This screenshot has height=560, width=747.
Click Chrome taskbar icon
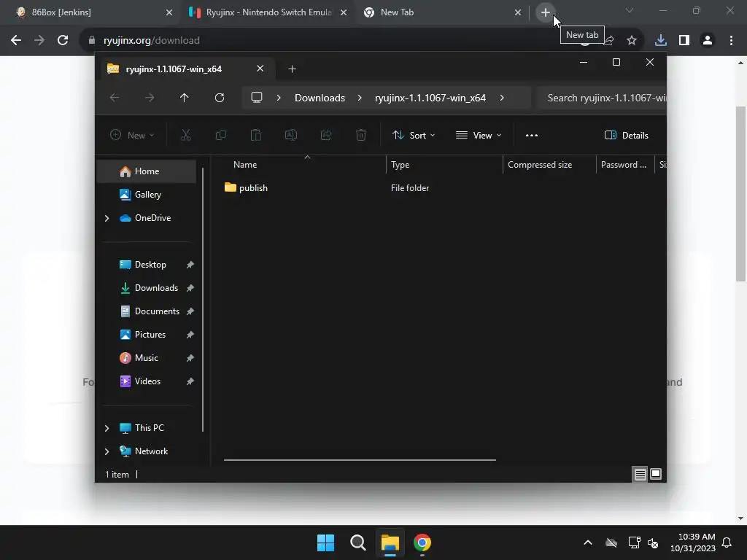tap(422, 542)
